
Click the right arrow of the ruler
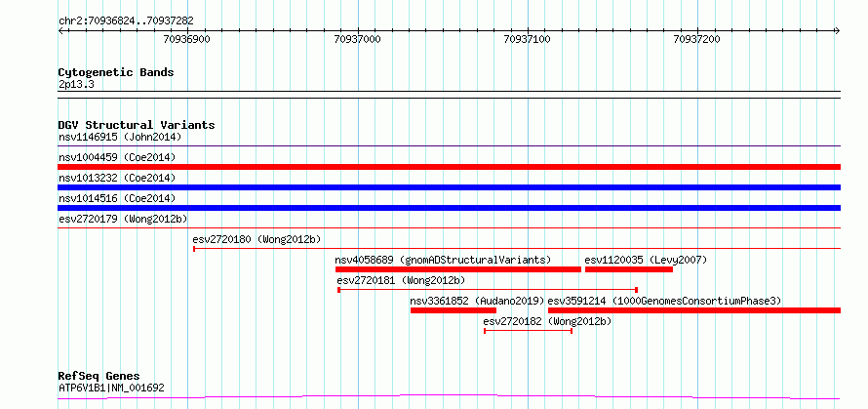838,30
